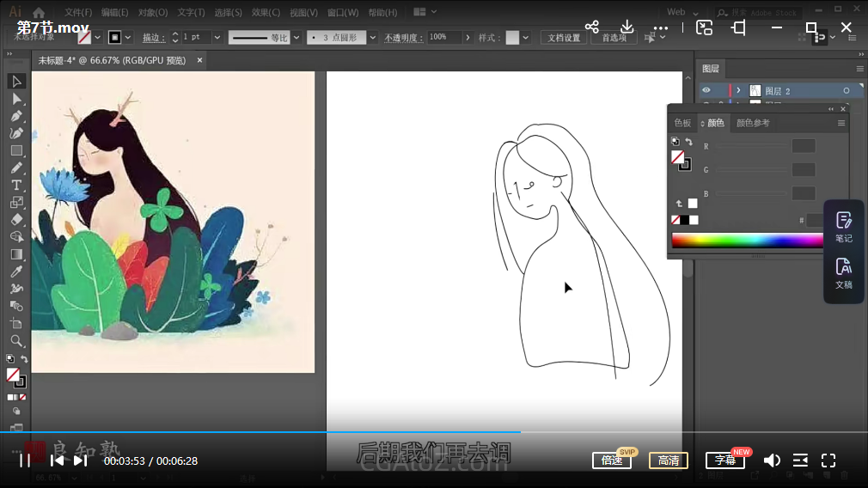Select the Type tool in toolbar
Screen dimensions: 868x488
[16, 186]
